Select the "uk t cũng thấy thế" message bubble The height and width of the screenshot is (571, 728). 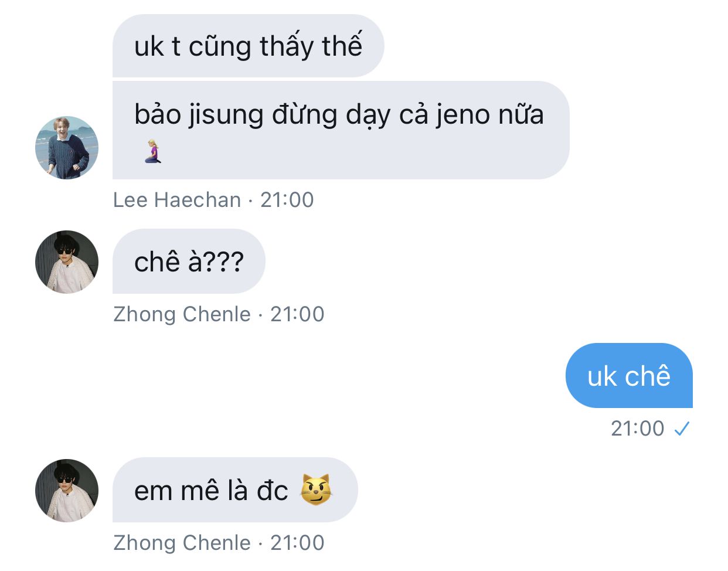[248, 46]
